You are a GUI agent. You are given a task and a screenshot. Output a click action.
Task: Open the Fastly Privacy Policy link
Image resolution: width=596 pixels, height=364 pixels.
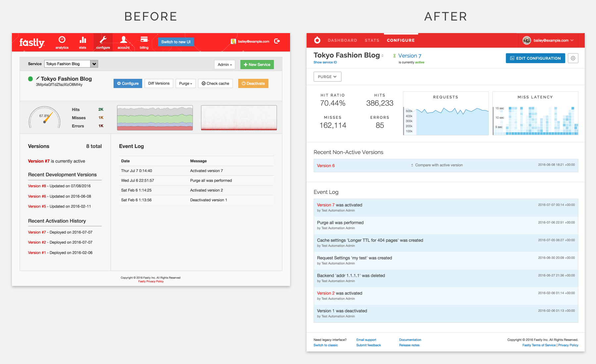click(151, 281)
